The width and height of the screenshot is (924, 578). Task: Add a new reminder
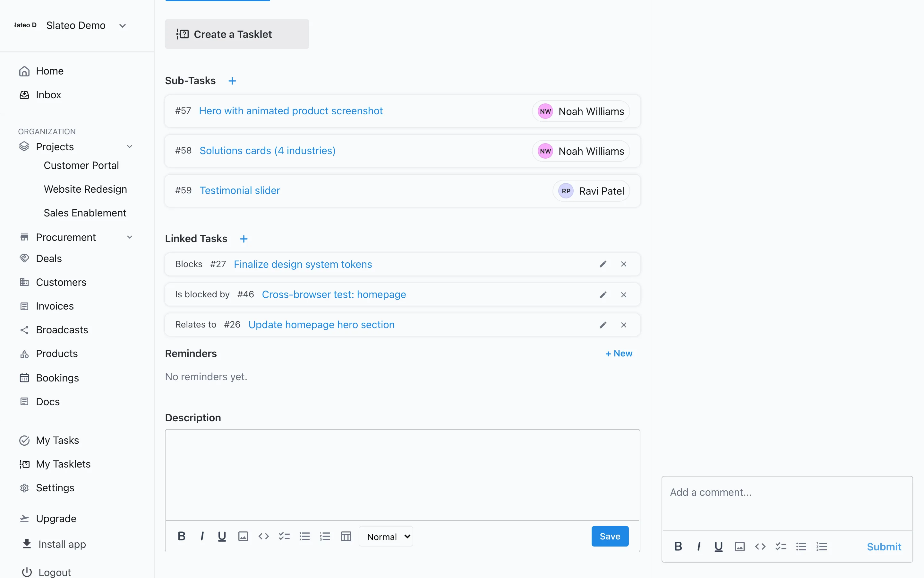coord(619,354)
